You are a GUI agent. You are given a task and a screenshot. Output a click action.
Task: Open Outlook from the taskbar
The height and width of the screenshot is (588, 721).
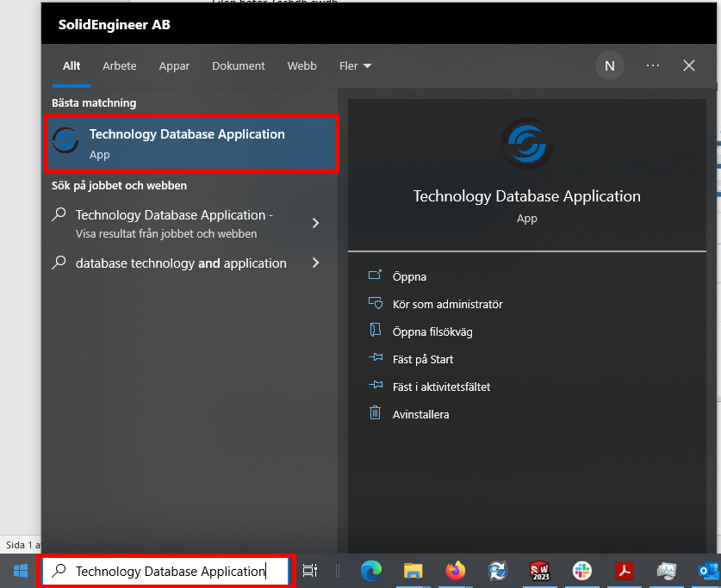pos(708,571)
